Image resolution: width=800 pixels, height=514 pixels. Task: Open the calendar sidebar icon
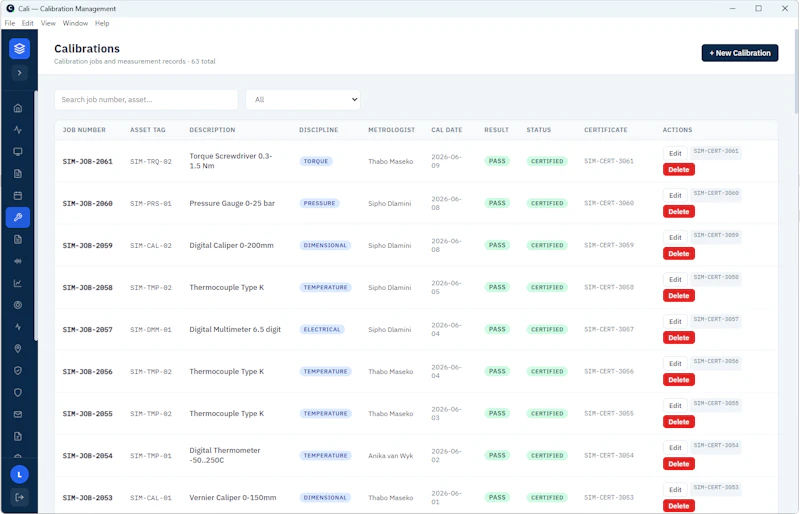(18, 195)
